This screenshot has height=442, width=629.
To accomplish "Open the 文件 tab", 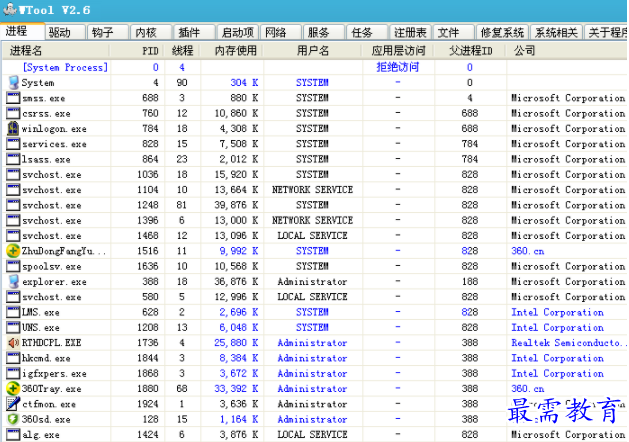I will (x=454, y=32).
